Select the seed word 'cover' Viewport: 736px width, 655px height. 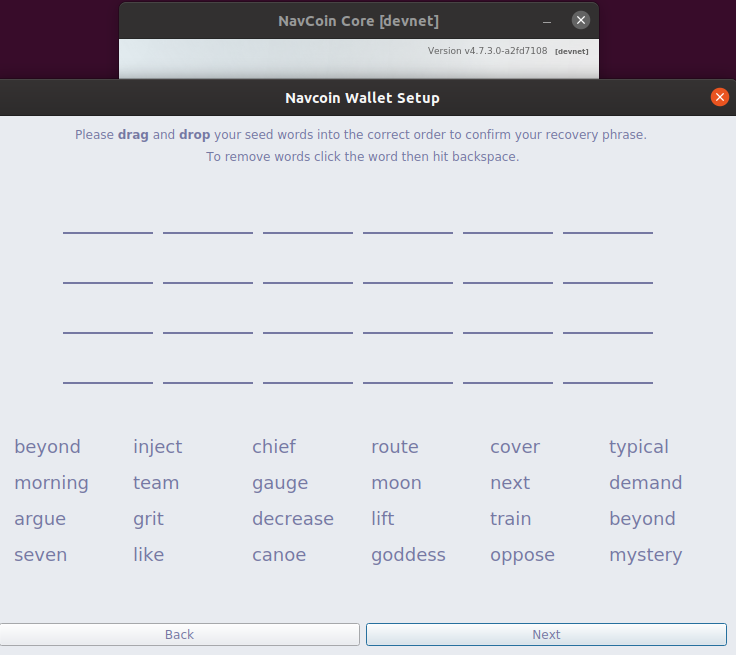[515, 447]
